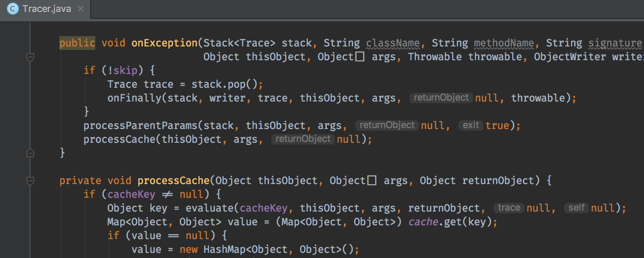Collapse the onException method fold marker

[30, 57]
